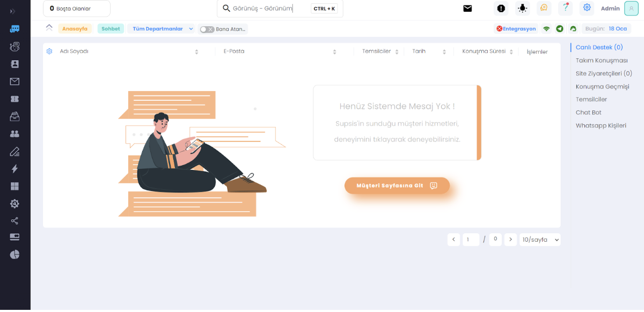
Task: Open the orange chat bubble header icon
Action: (x=544, y=9)
